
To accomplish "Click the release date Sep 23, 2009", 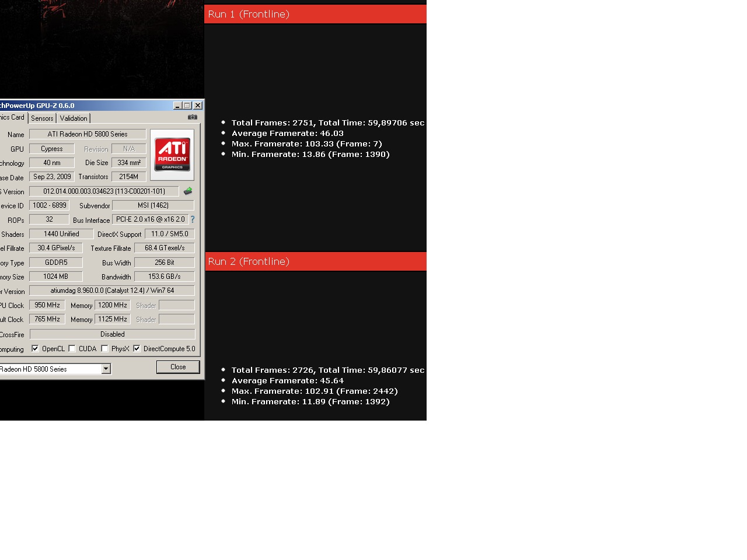I will click(52, 177).
